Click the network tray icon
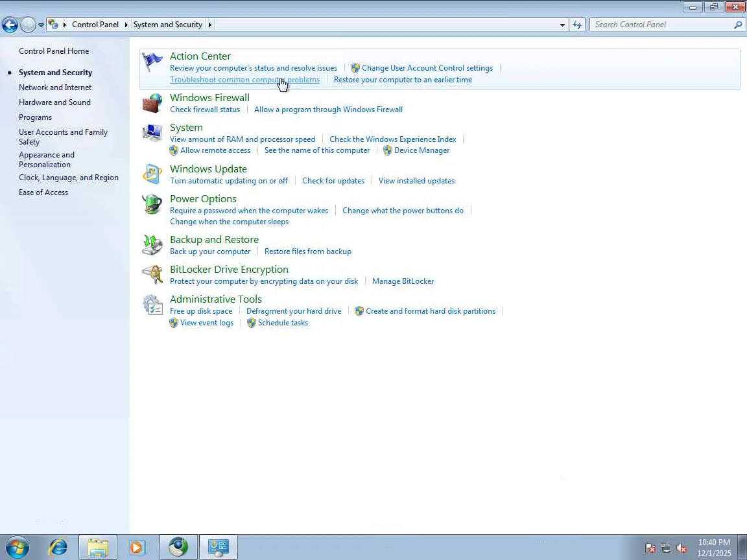The width and height of the screenshot is (747, 560). coord(666,548)
